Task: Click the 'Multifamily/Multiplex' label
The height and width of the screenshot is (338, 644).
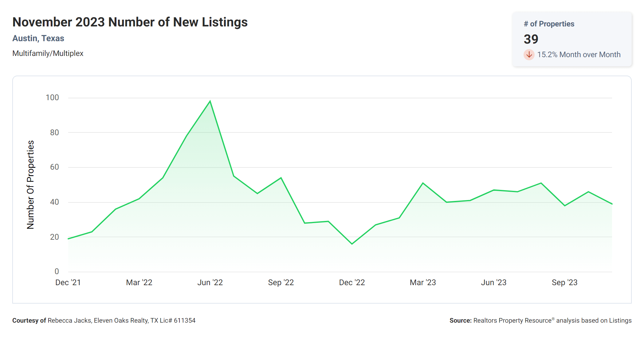Action: 48,53
